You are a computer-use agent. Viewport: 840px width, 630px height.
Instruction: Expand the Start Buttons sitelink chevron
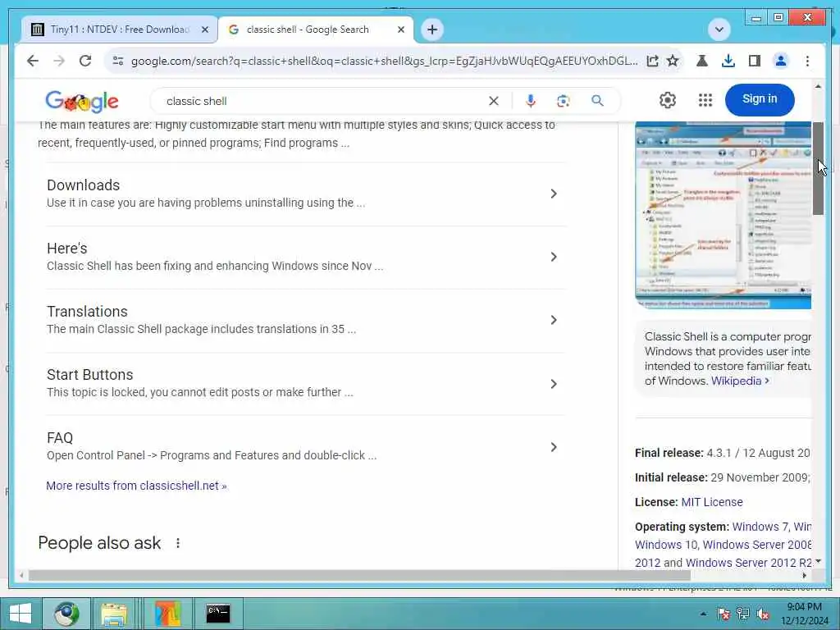(x=554, y=384)
